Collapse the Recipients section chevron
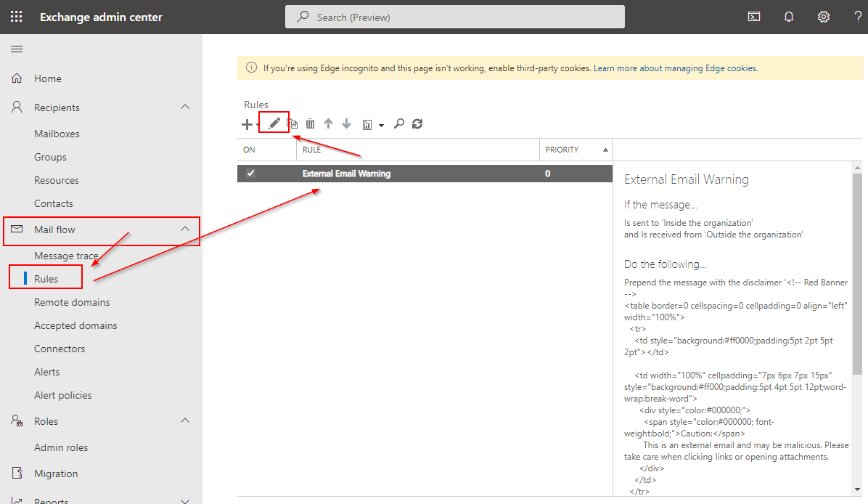 click(185, 107)
